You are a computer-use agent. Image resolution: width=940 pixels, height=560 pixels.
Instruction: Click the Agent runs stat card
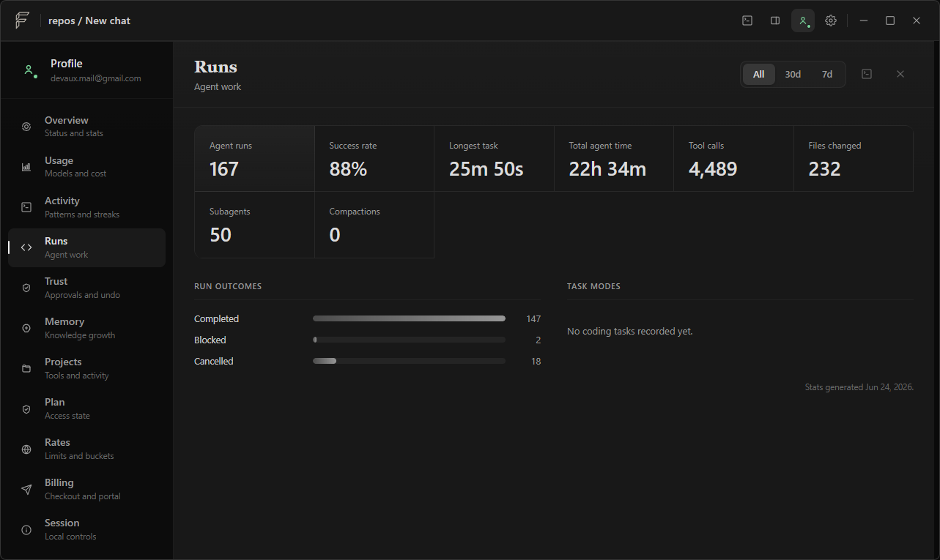(254, 159)
